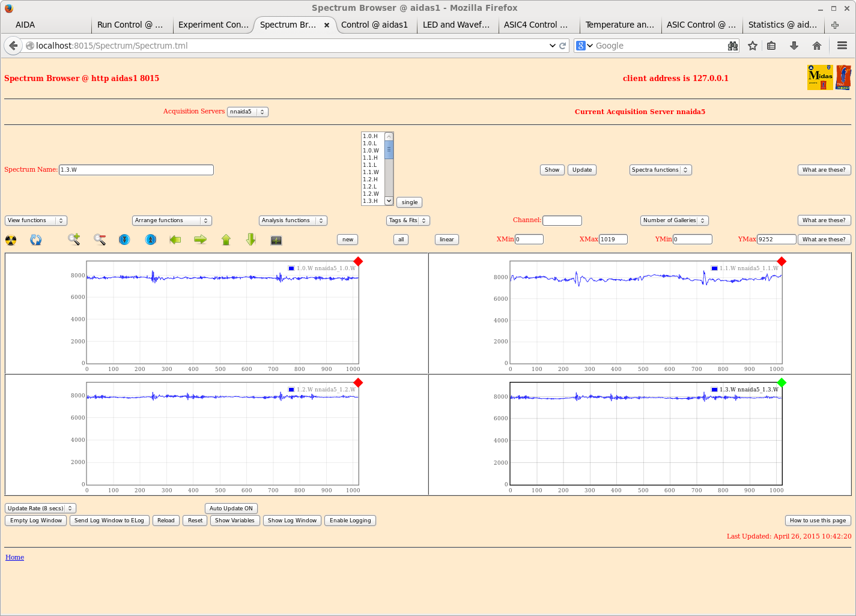Click the linear scale button
856x616 pixels.
[447, 240]
